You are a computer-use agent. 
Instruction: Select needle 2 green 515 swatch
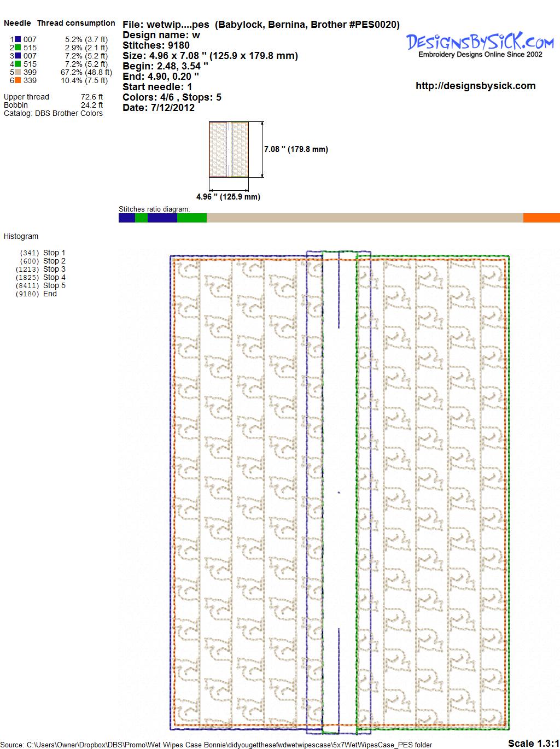18,48
